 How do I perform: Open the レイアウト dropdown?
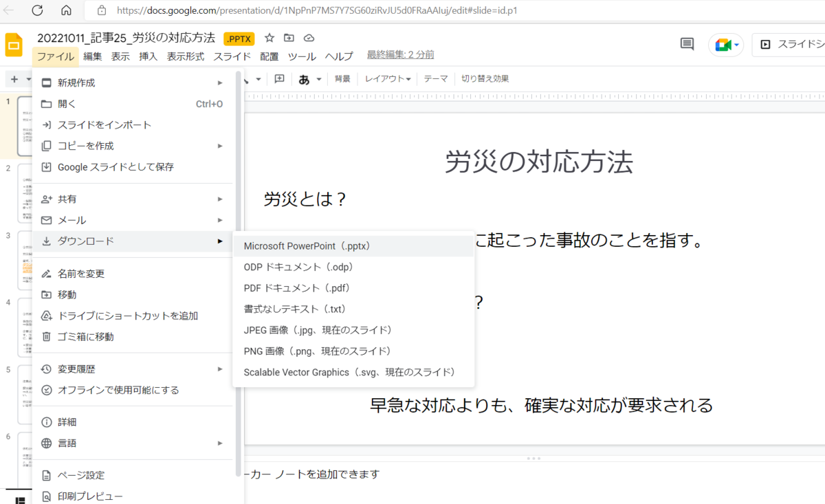coord(388,79)
